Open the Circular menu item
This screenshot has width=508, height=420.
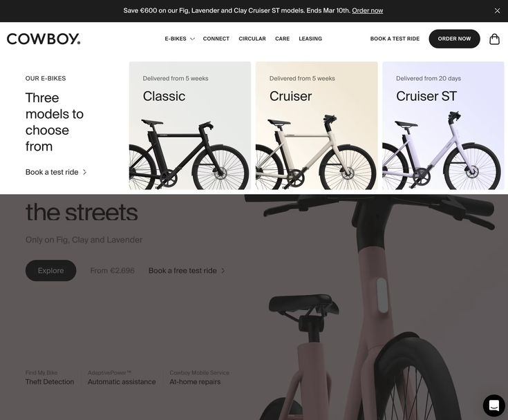tap(252, 39)
